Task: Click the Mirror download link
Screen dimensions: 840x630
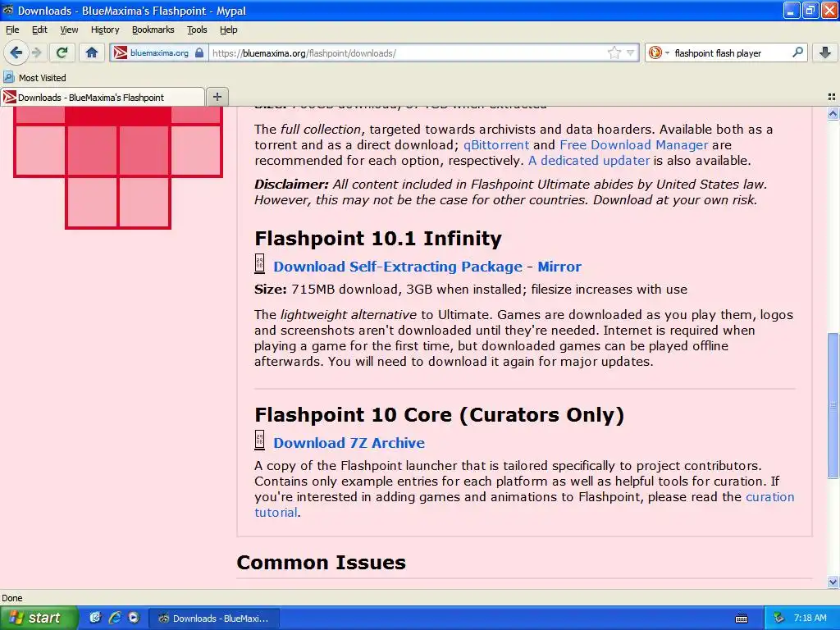Action: coord(559,267)
